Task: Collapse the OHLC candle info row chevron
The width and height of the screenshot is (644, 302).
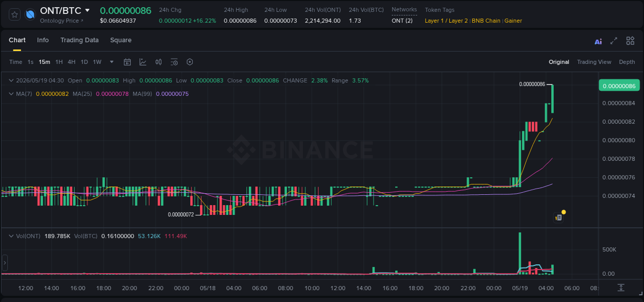Action: (11, 80)
